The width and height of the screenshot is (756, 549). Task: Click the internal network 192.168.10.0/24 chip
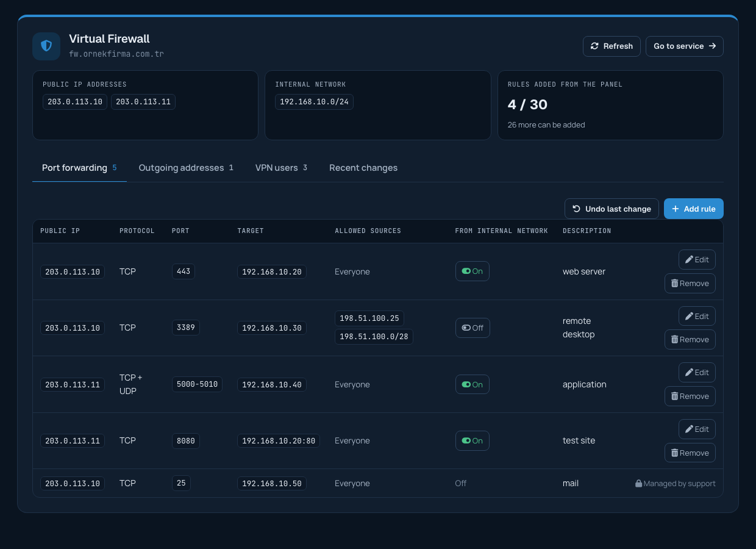point(314,102)
